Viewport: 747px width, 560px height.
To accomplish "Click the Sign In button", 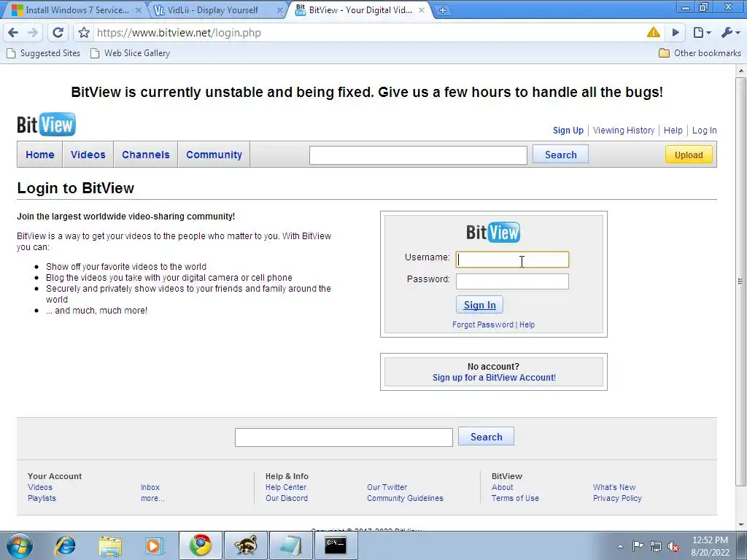I will (479, 305).
